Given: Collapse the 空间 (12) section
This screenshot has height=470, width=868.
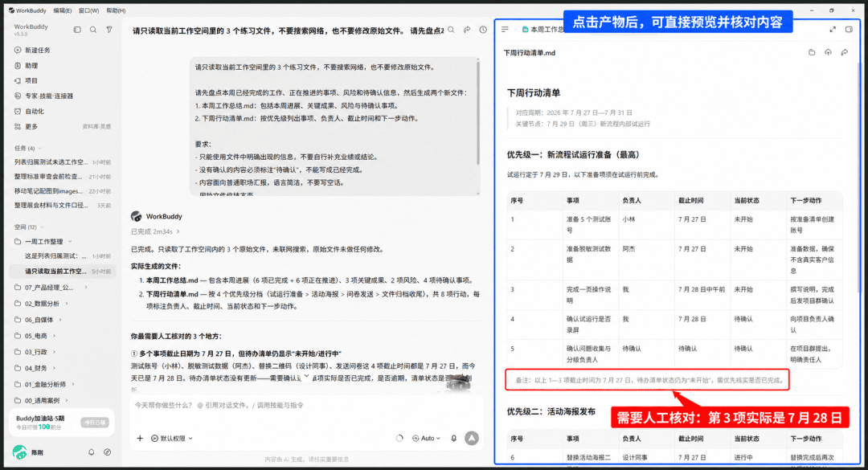Looking at the screenshot, I should point(42,227).
